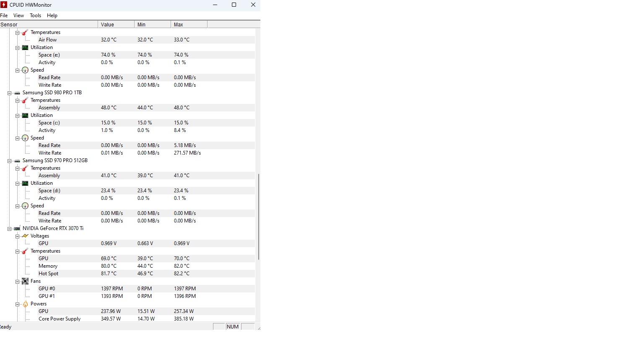The width and height of the screenshot is (644, 362).
Task: Collapse Speed group under Samsung SSD 970 PRO
Action: click(x=18, y=206)
